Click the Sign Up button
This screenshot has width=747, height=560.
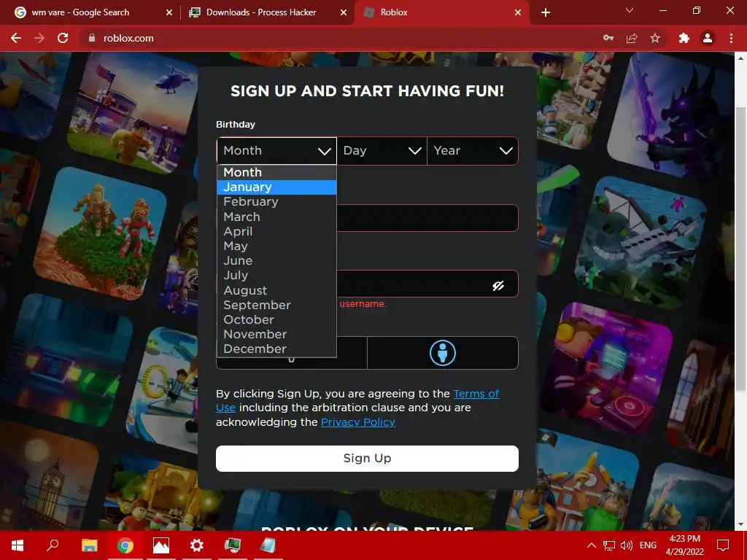[x=367, y=459]
